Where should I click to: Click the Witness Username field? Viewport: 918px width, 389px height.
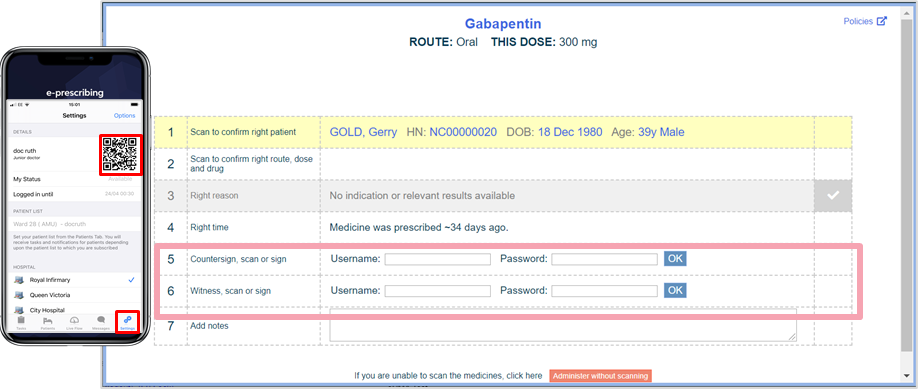tap(437, 291)
